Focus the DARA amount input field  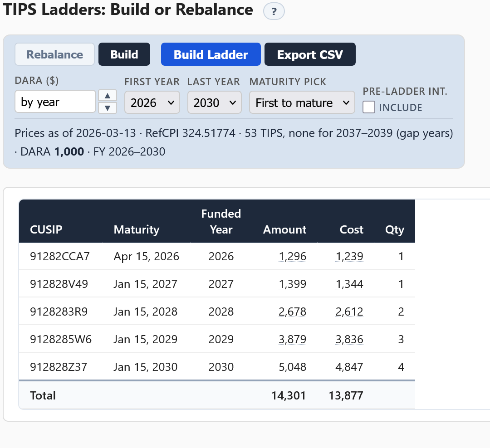55,102
